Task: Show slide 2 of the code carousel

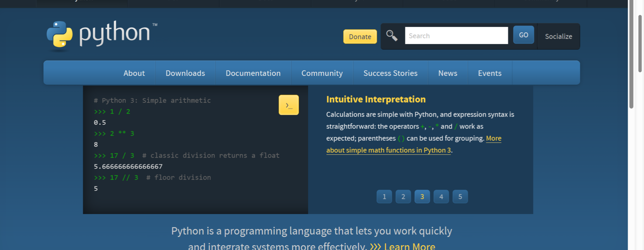Action: pyautogui.click(x=403, y=197)
